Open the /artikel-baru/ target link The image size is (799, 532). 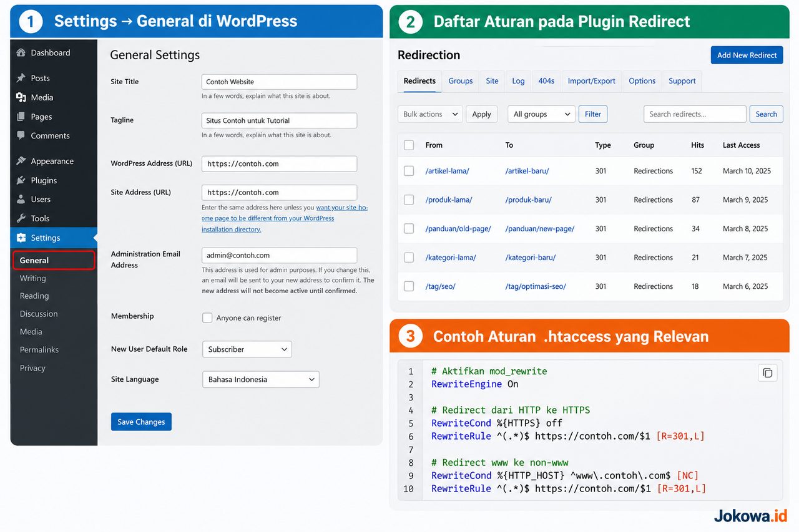(527, 171)
